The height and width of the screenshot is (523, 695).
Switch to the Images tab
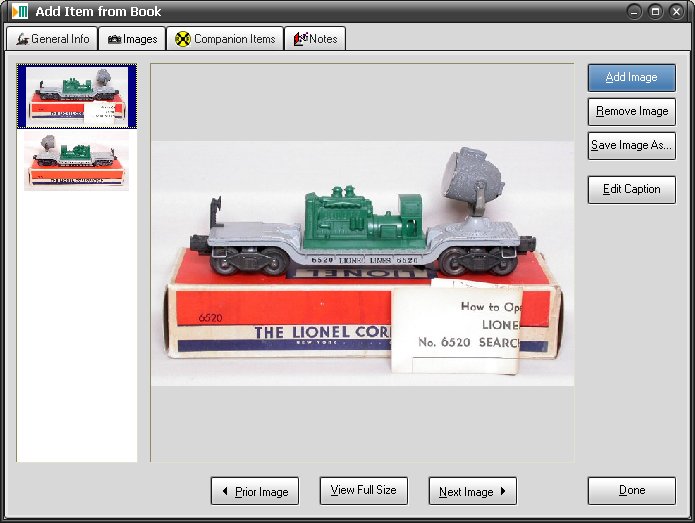click(x=132, y=39)
